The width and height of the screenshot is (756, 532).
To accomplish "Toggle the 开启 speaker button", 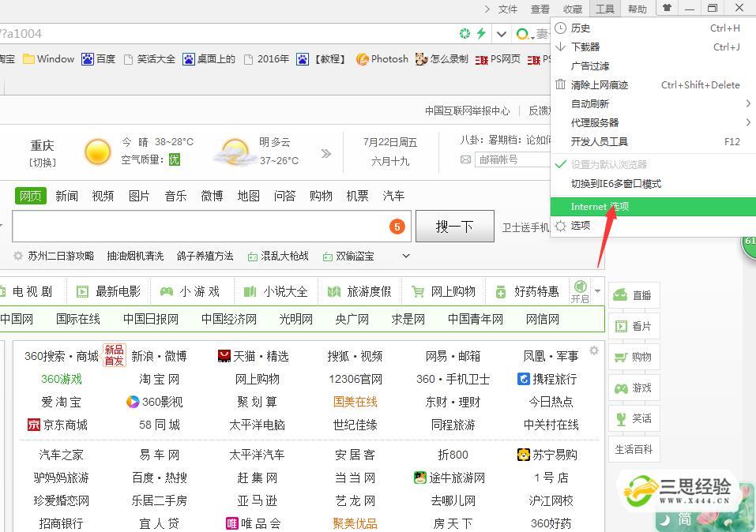I will (580, 291).
